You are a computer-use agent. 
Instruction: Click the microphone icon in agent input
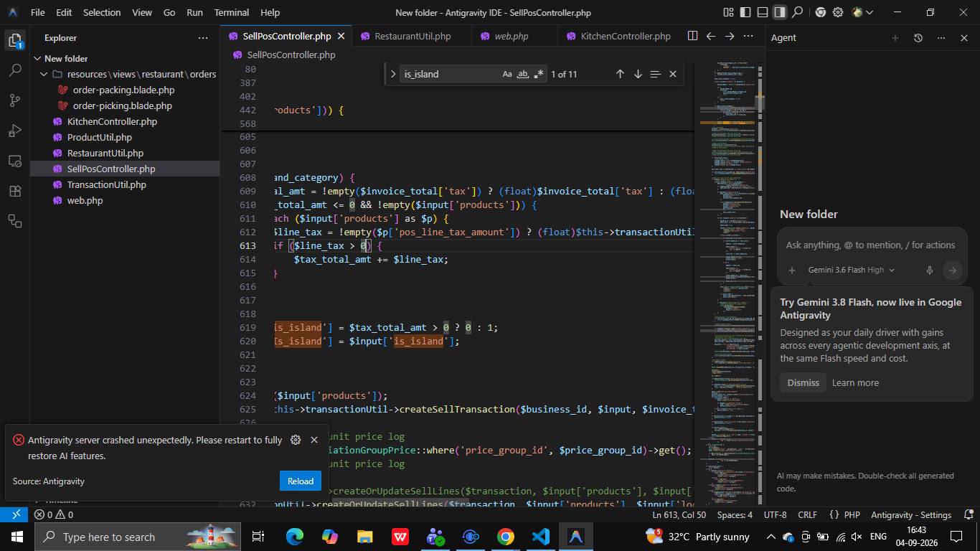coord(929,270)
